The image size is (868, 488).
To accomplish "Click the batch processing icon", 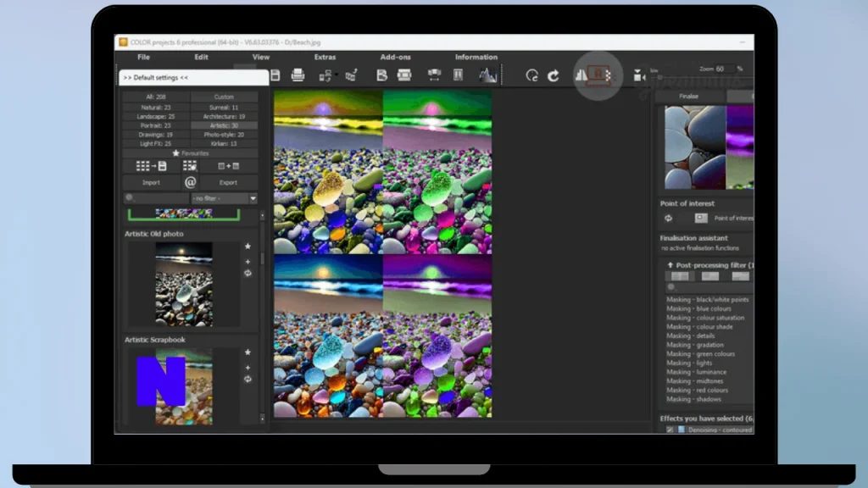I will coord(325,75).
